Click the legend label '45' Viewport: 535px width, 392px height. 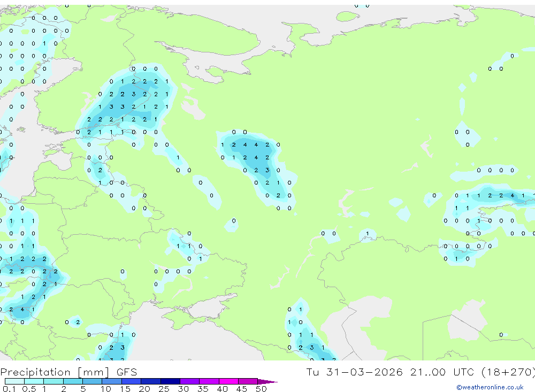pos(242,389)
